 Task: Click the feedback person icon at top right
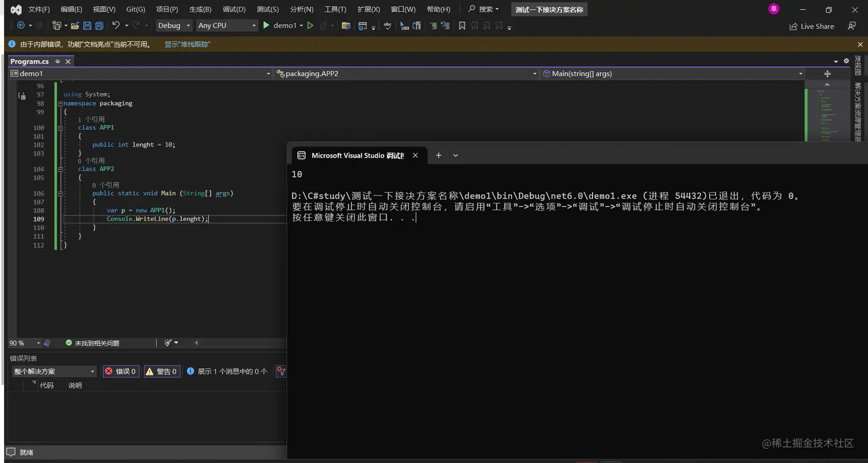pos(852,26)
